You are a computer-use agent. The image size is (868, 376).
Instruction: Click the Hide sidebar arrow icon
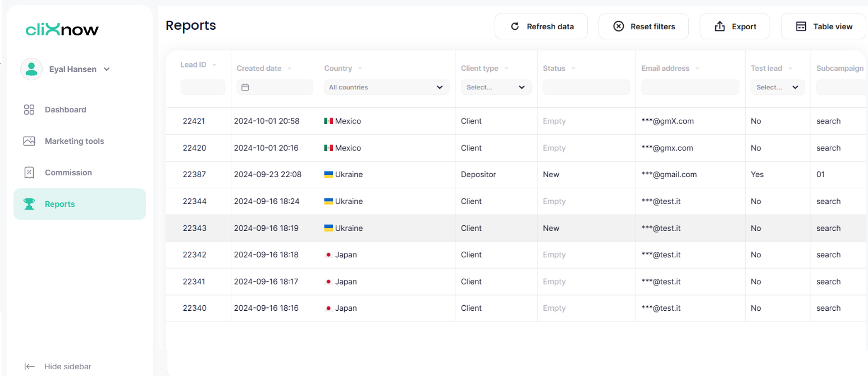[30, 366]
